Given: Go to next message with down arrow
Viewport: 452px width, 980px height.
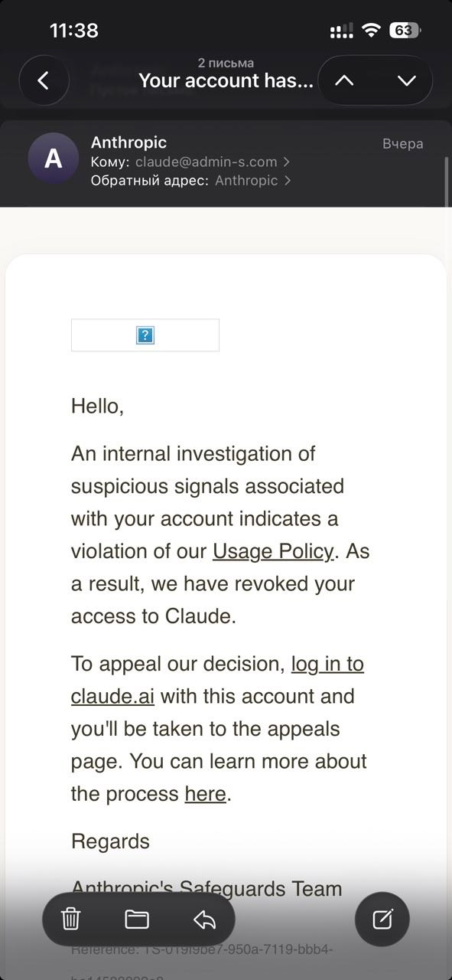Looking at the screenshot, I should [407, 80].
